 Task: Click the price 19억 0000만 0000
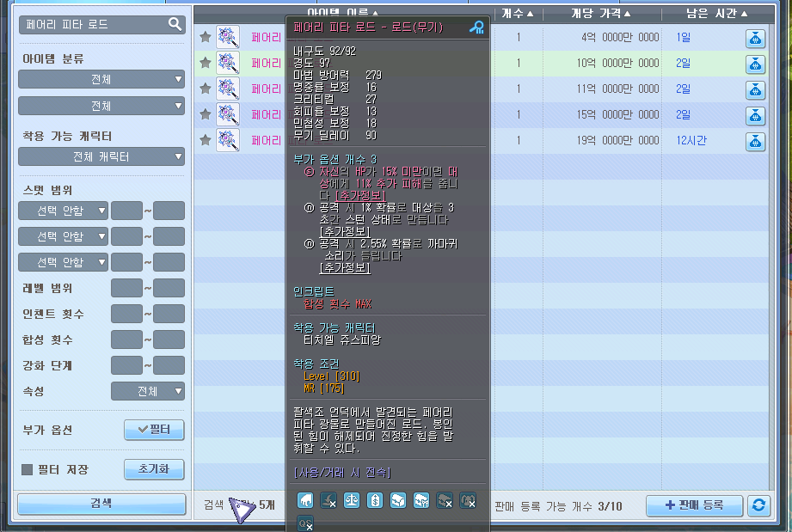click(617, 140)
